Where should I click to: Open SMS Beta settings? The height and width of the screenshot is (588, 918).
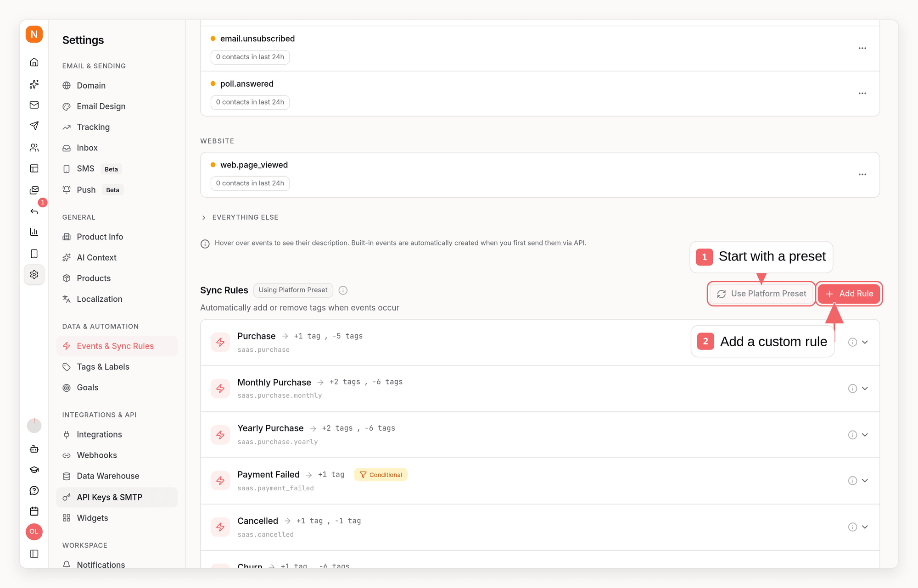117,169
